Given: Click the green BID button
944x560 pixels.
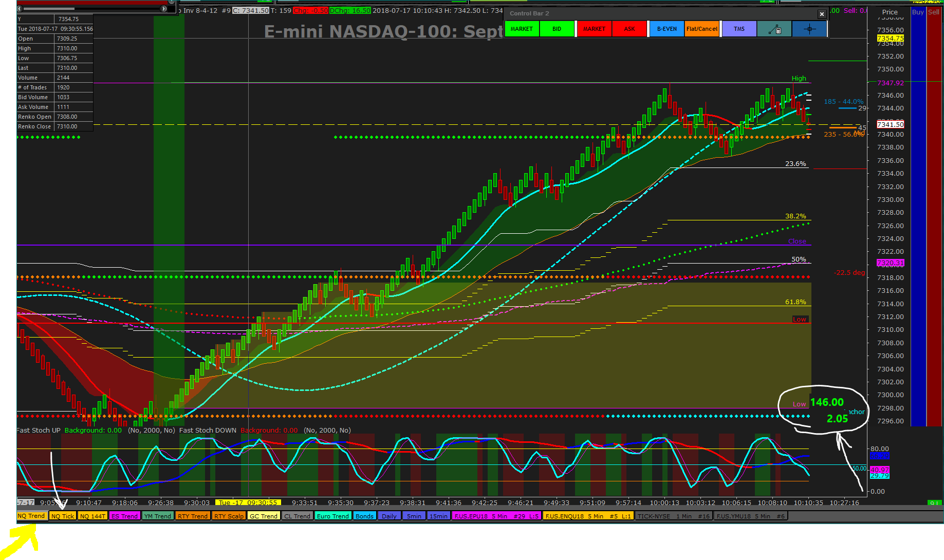Looking at the screenshot, I should coord(557,29).
